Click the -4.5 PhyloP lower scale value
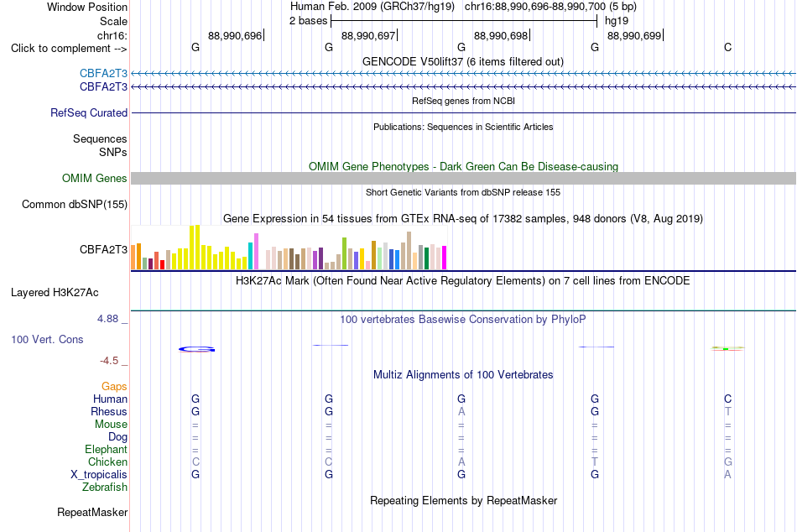 109,361
